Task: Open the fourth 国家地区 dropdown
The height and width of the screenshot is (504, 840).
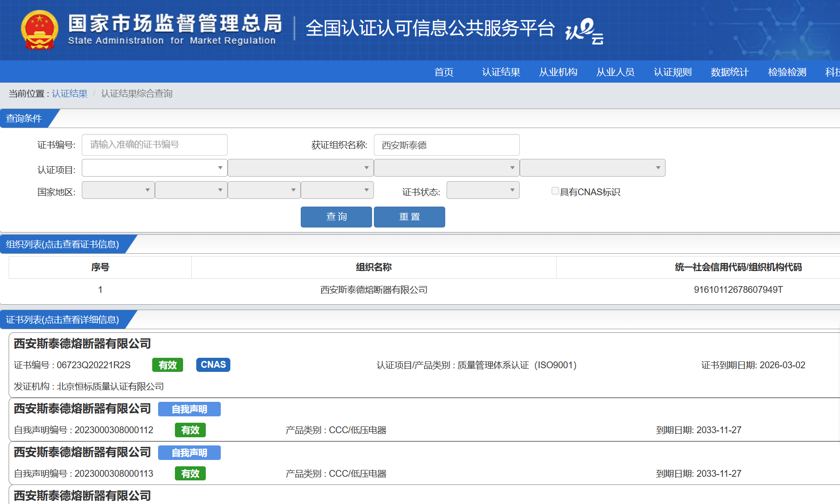Action: (338, 190)
